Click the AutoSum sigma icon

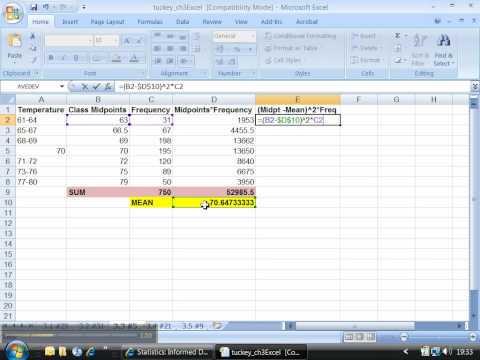coord(397,35)
